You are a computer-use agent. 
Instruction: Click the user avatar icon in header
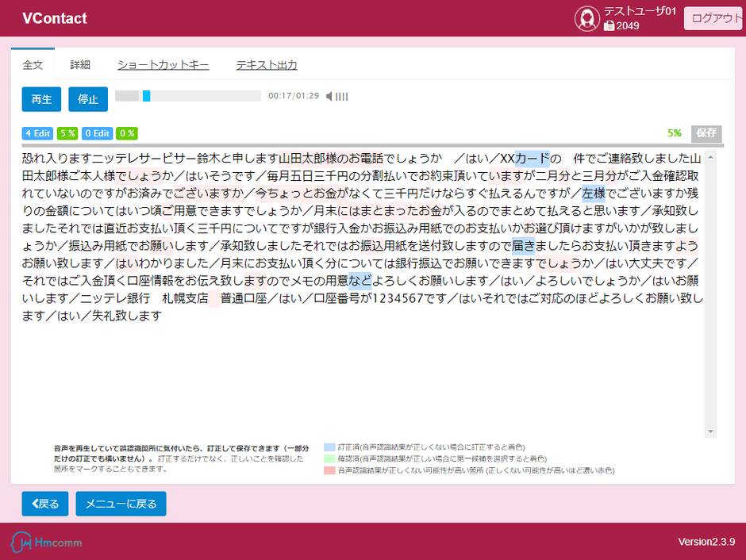(587, 18)
